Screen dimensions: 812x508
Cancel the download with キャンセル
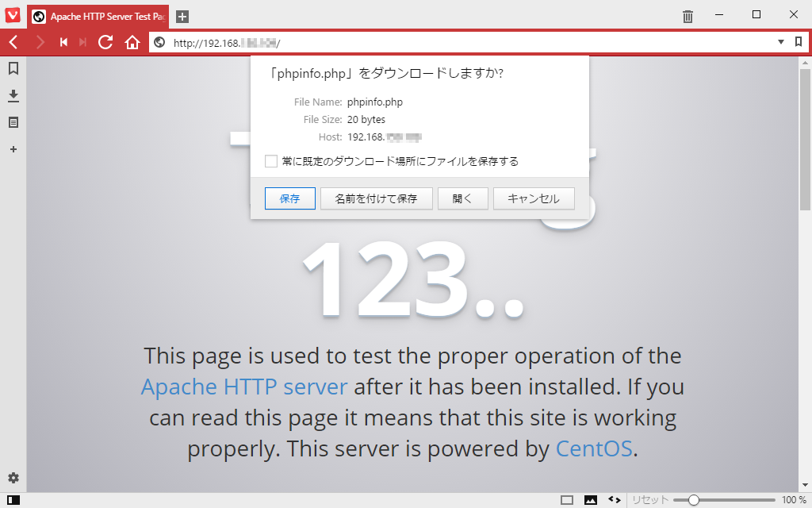click(x=534, y=198)
